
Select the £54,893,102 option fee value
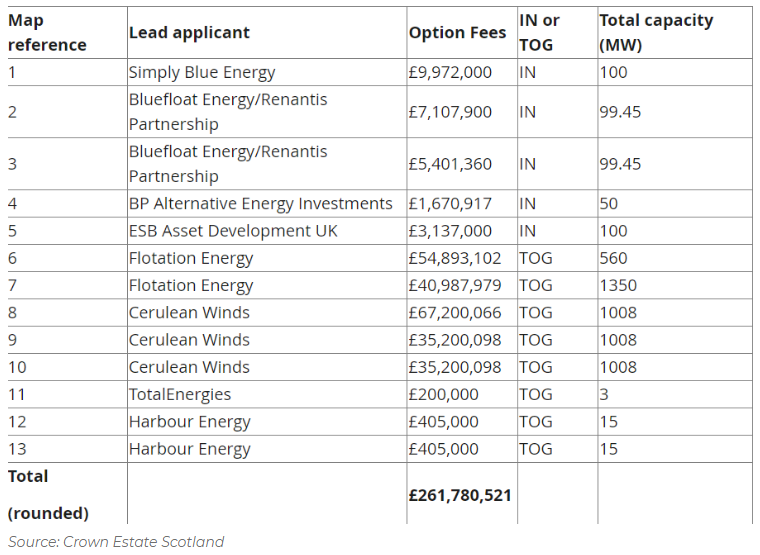click(x=455, y=258)
